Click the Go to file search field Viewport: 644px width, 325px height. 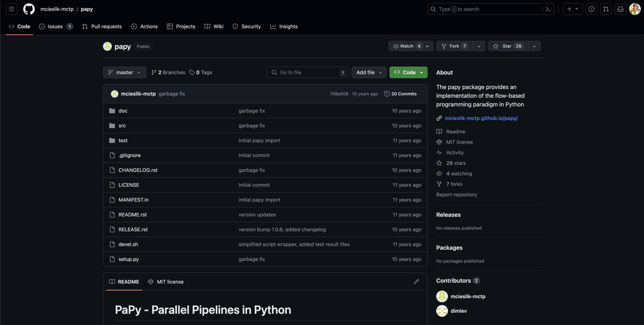(308, 72)
